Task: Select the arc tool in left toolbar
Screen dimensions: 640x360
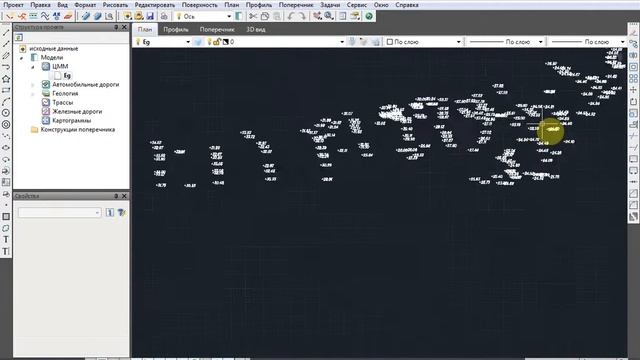Action: [6, 102]
